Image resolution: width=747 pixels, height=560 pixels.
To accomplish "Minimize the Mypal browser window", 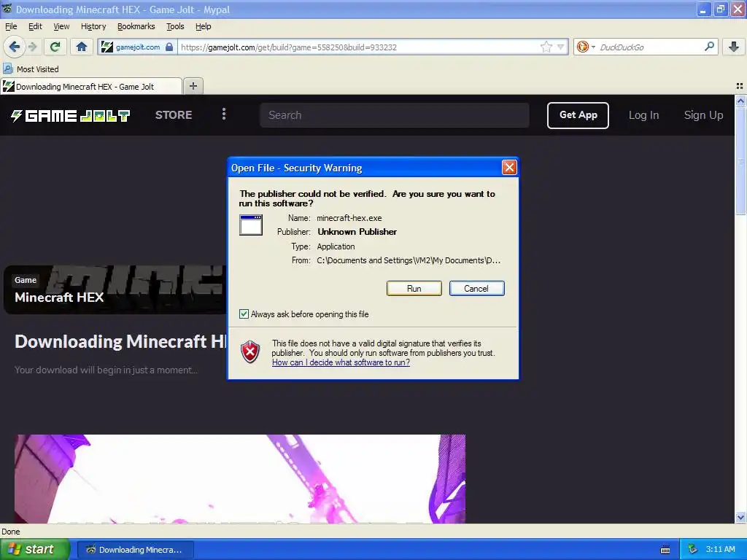I will coord(703,9).
